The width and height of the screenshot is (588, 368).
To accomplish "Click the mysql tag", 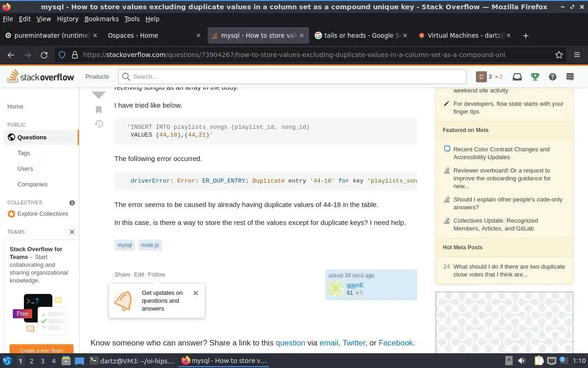I will point(124,245).
